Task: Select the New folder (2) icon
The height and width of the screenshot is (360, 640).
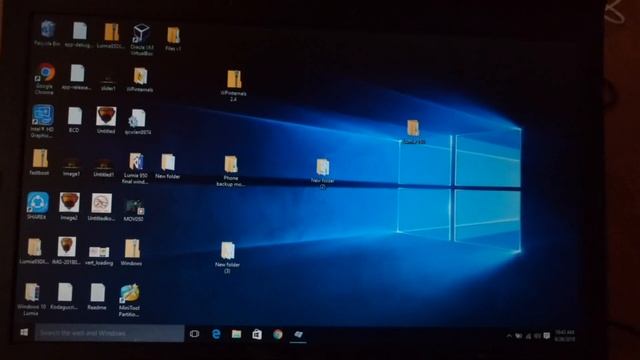Action: 322,173
